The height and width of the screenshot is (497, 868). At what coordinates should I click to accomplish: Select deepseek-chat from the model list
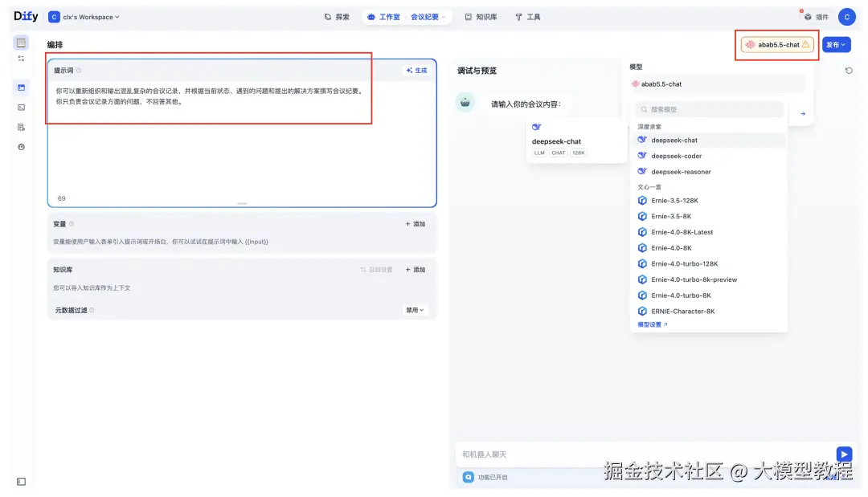tap(709, 141)
